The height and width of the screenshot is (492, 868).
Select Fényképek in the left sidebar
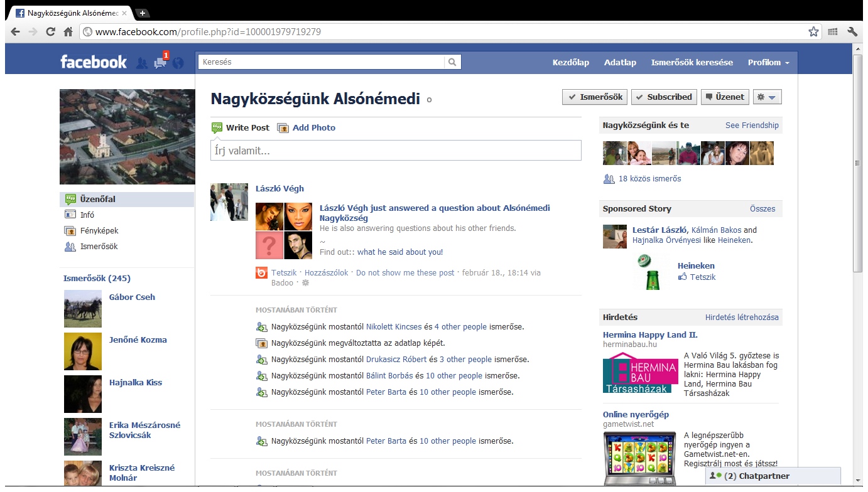click(99, 231)
